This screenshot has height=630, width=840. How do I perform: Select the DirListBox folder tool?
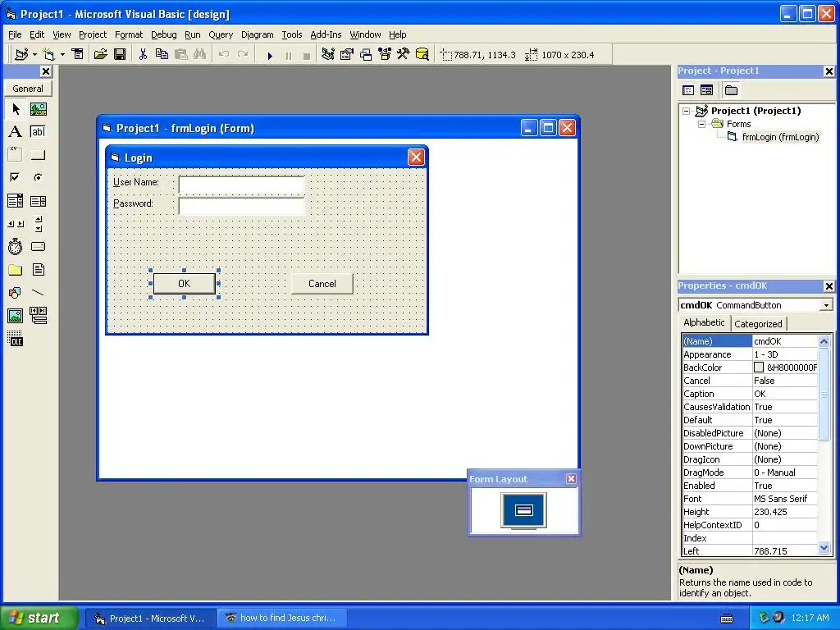click(16, 269)
